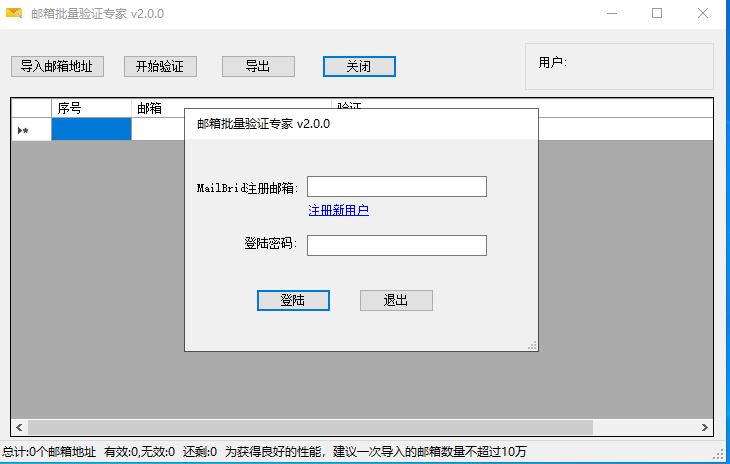
Task: Click the 关闭 button in toolbar
Action: (359, 67)
